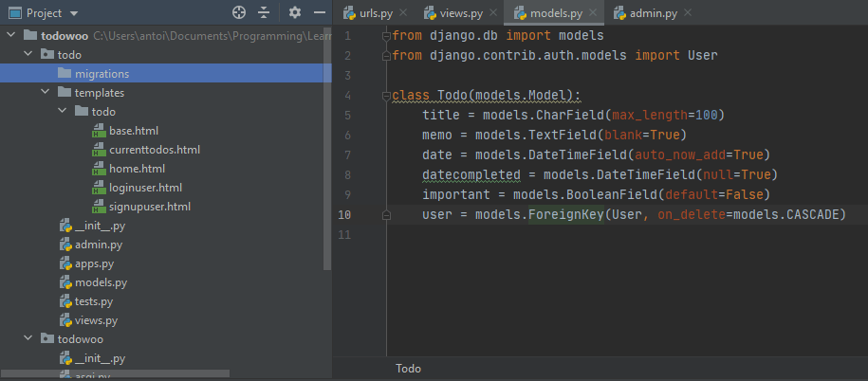The height and width of the screenshot is (381, 868).
Task: Open loginuser.html file
Action: point(145,188)
